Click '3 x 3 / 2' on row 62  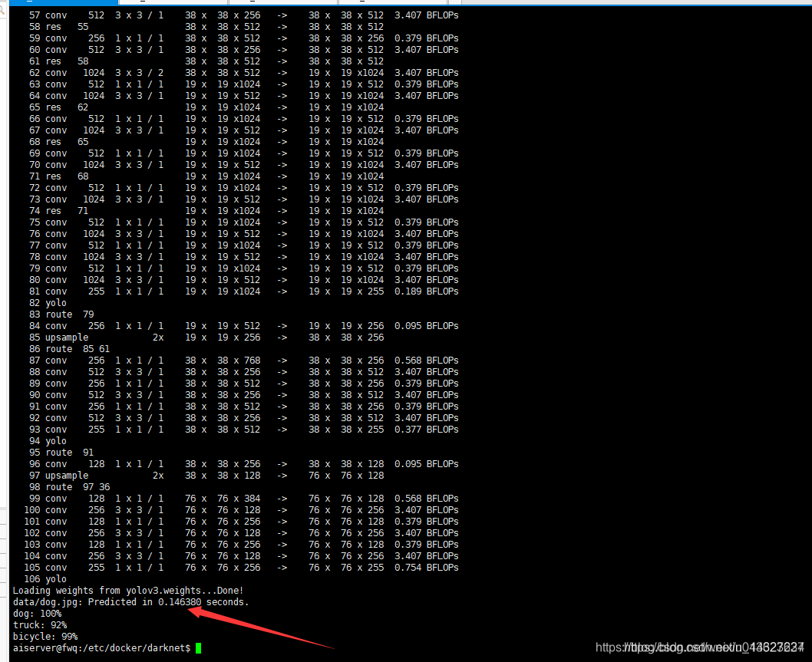click(139, 73)
